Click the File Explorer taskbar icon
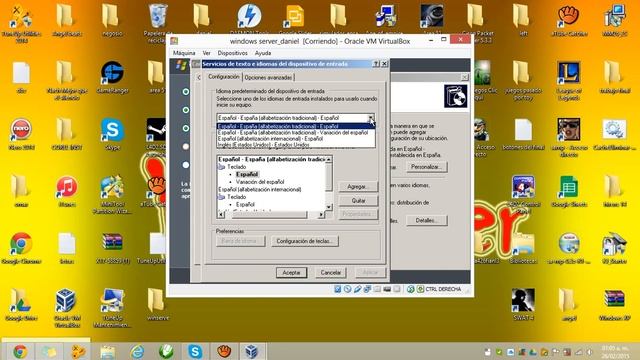Viewport: 640px width, 360px height. point(107,351)
